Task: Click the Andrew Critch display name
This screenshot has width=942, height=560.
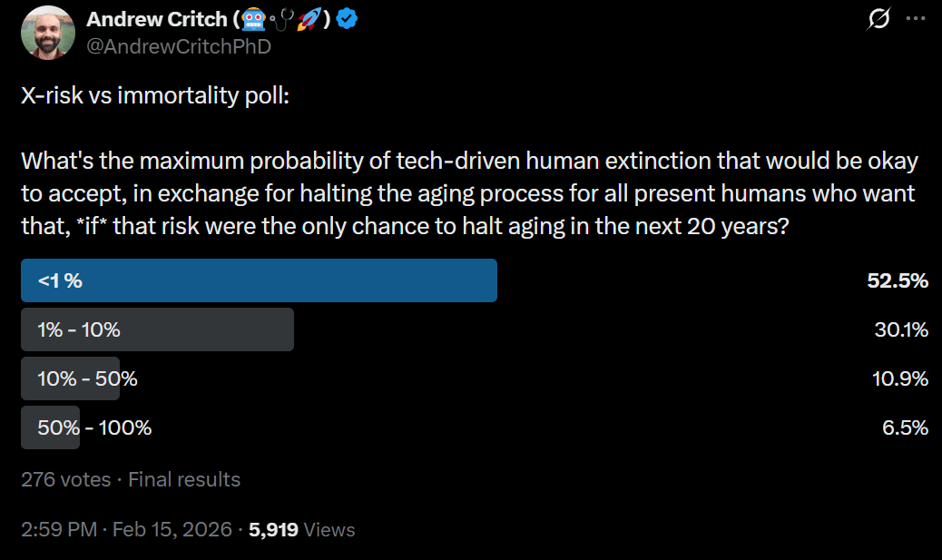Action: (157, 19)
